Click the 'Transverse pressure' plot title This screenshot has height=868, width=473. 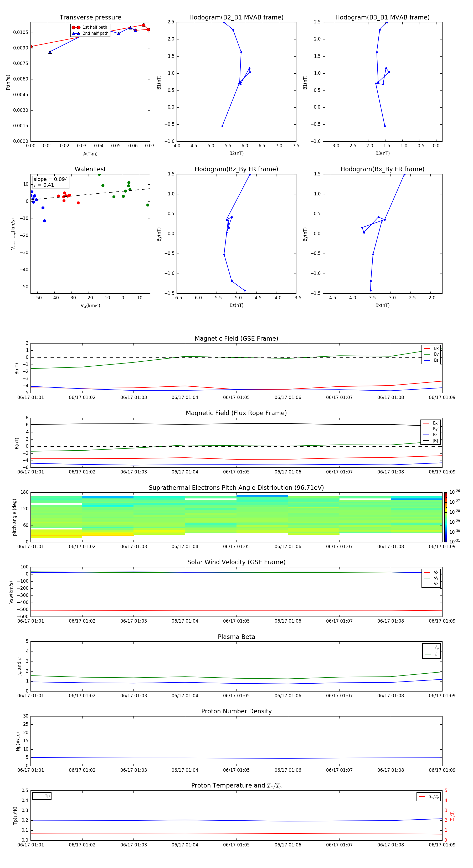[90, 17]
